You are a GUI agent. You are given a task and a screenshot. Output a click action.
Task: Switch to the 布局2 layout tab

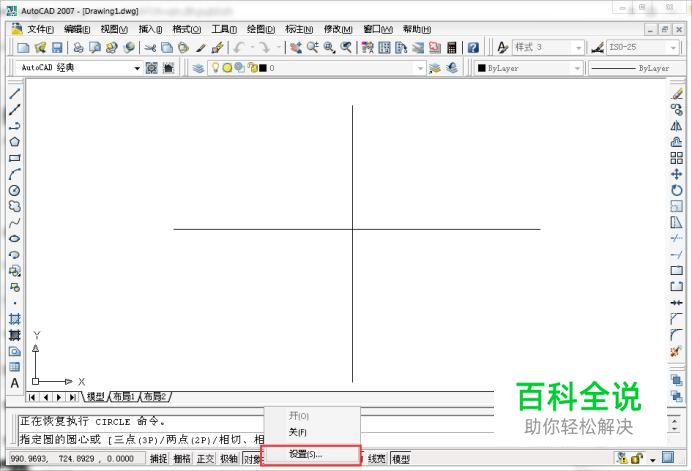(x=155, y=396)
